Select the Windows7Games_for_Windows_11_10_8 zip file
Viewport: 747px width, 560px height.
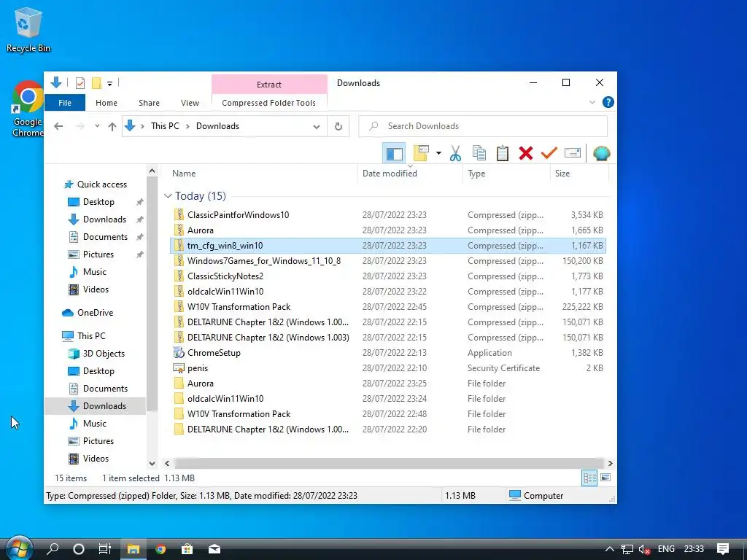click(388, 261)
